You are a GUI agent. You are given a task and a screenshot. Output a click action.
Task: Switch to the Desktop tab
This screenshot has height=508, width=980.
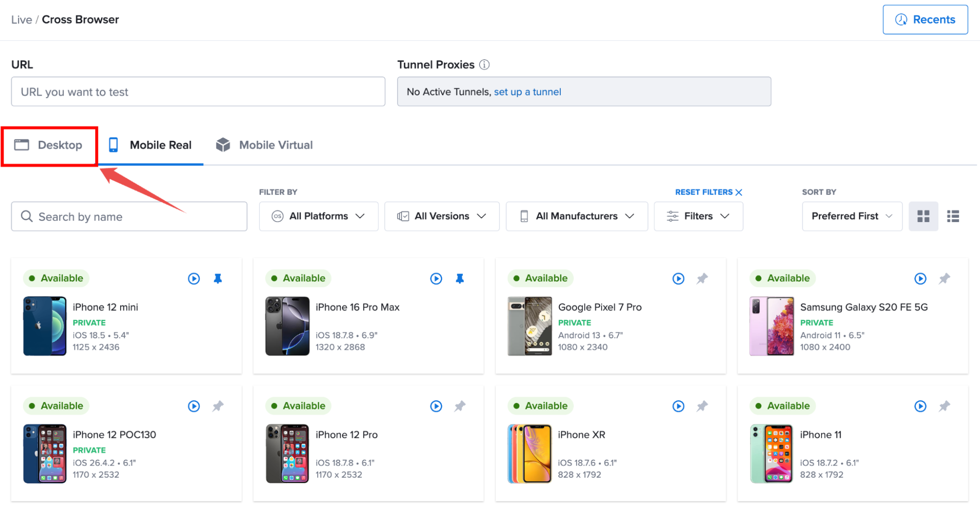click(49, 145)
